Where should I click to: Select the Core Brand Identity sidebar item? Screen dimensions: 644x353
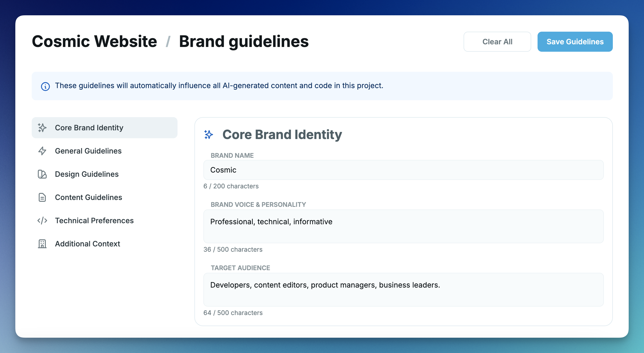coord(89,128)
